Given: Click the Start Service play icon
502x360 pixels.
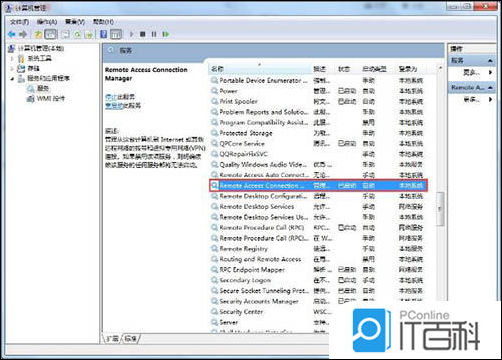Looking at the screenshot, I should click(132, 34).
